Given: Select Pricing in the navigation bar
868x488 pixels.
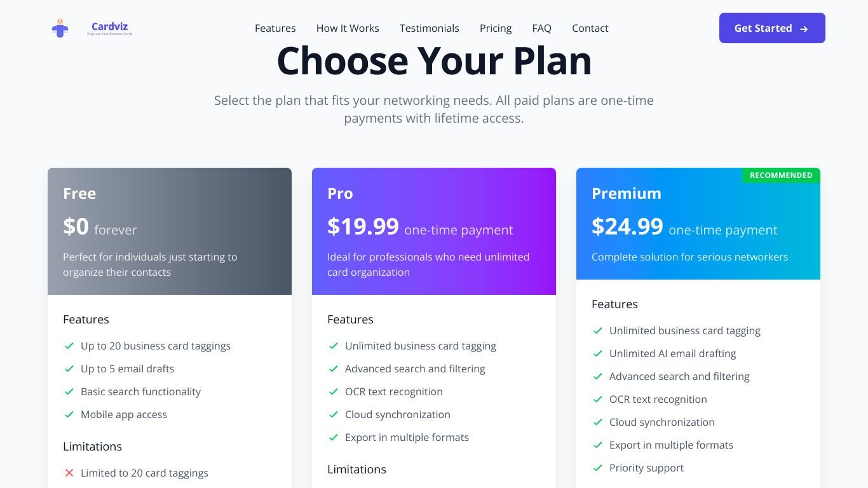Looking at the screenshot, I should tap(496, 28).
